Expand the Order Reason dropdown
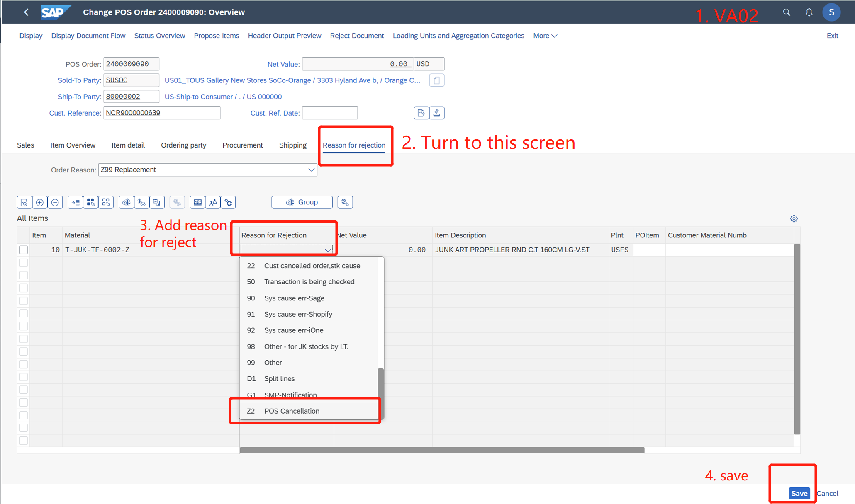The image size is (855, 504). pyautogui.click(x=311, y=170)
